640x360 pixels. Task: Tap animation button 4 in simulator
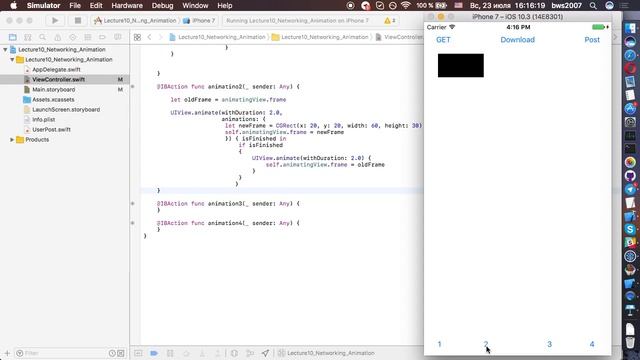click(x=592, y=344)
